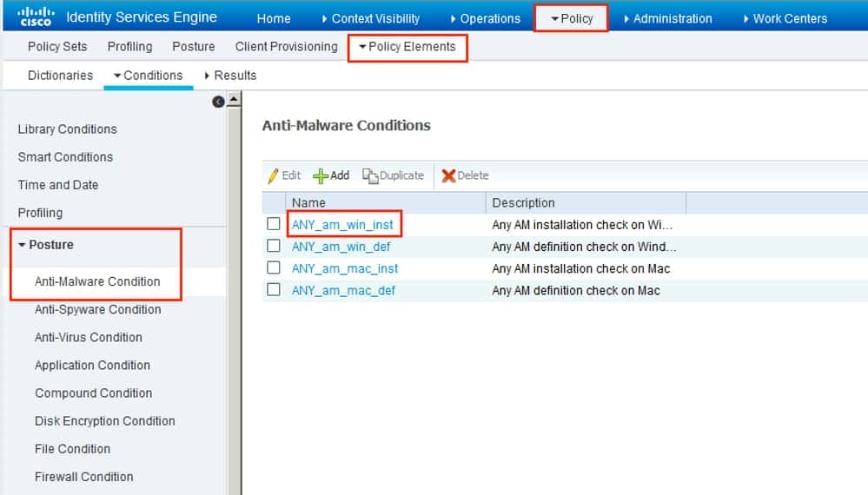868x495 pixels.
Task: Select Anti-Virus Condition in sidebar
Action: coord(89,337)
